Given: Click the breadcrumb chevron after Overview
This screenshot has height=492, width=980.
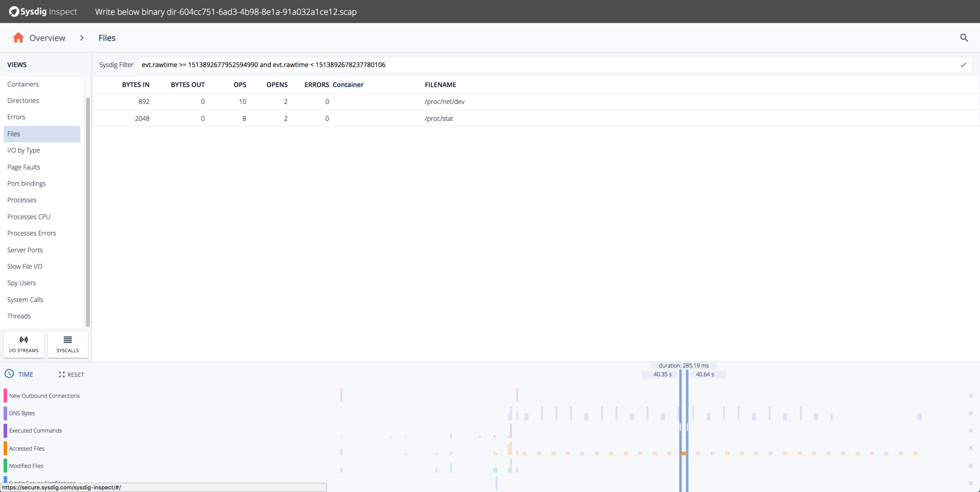Looking at the screenshot, I should (x=82, y=38).
